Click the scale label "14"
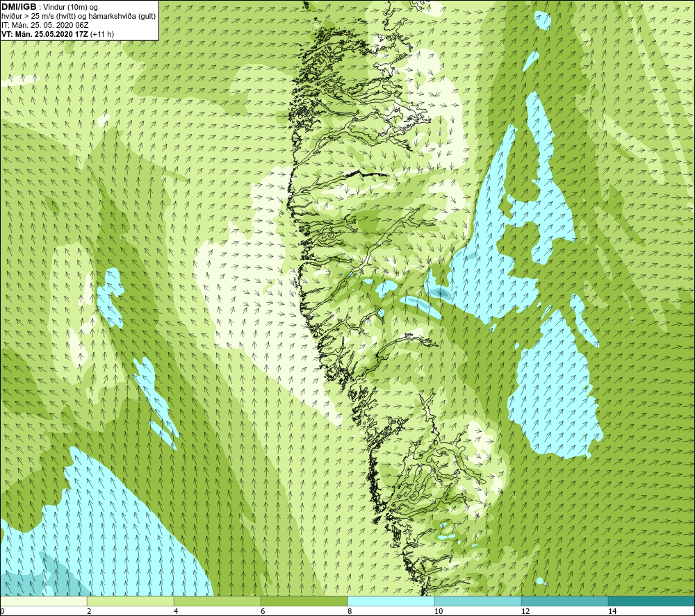Screen dimensions: 695x616 612,611
